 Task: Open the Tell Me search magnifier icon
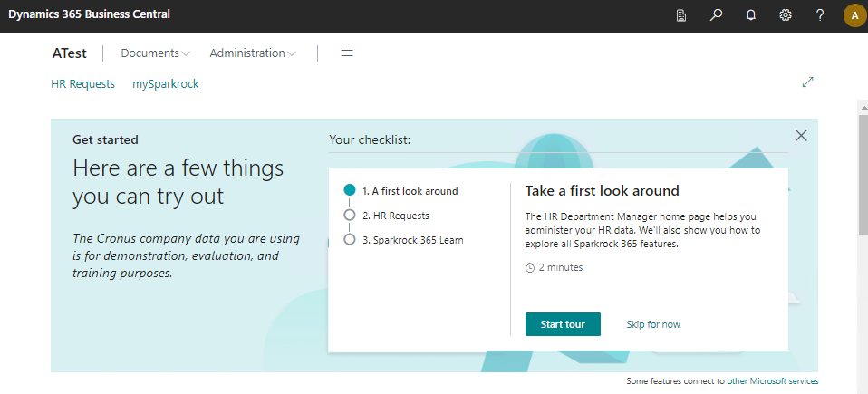pyautogui.click(x=716, y=15)
